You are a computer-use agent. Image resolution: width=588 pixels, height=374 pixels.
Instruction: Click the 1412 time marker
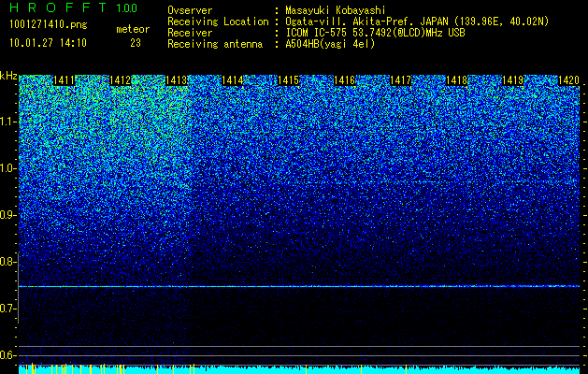(120, 80)
